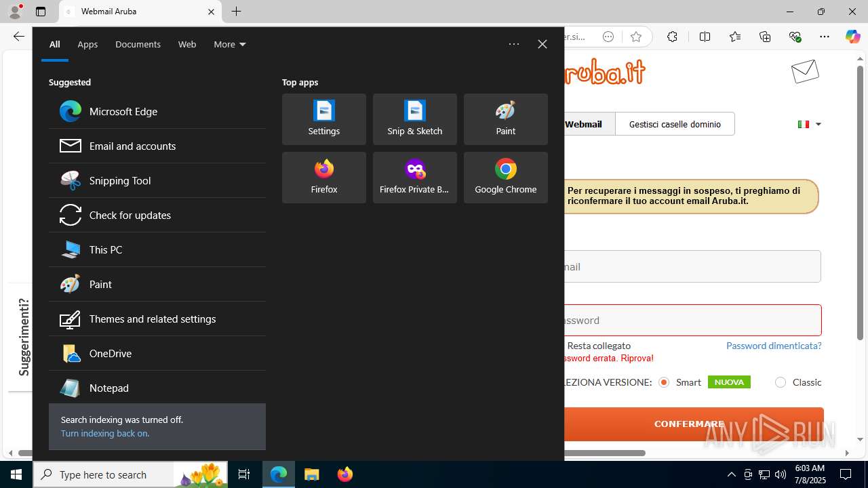The width and height of the screenshot is (868, 488).
Task: Open volume control in system tray
Action: [x=781, y=474]
